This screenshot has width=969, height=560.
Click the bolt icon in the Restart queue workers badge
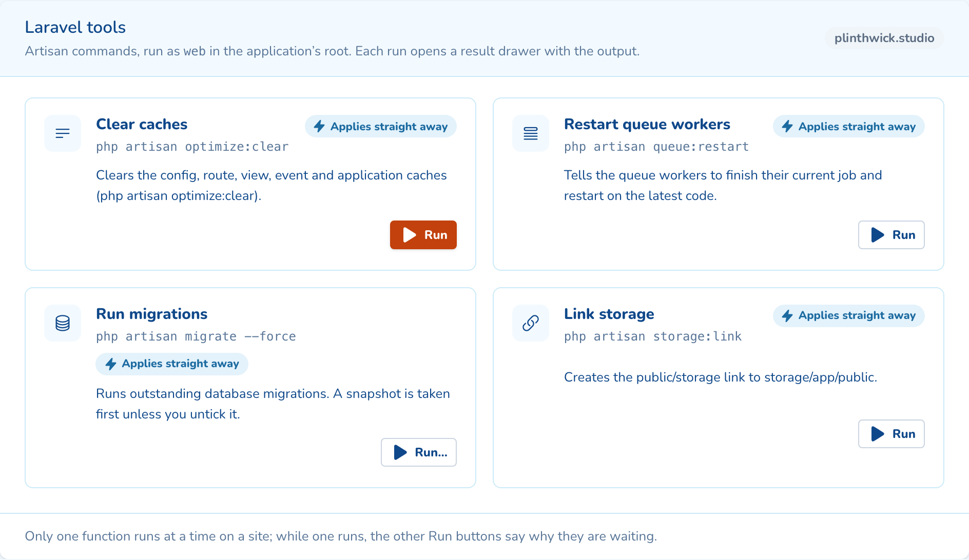[787, 126]
